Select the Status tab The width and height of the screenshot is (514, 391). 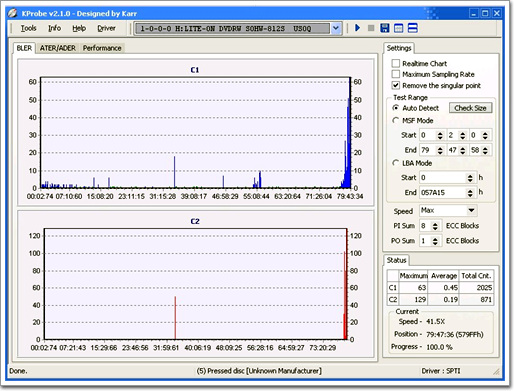pos(396,260)
